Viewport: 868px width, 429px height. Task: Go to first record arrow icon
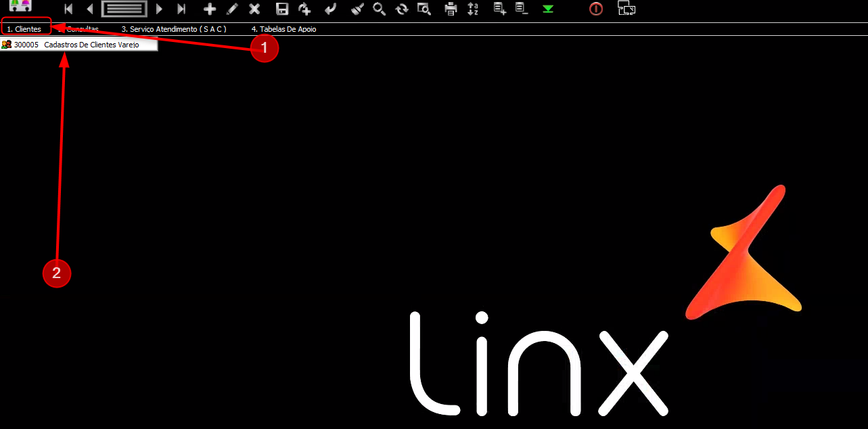68,9
